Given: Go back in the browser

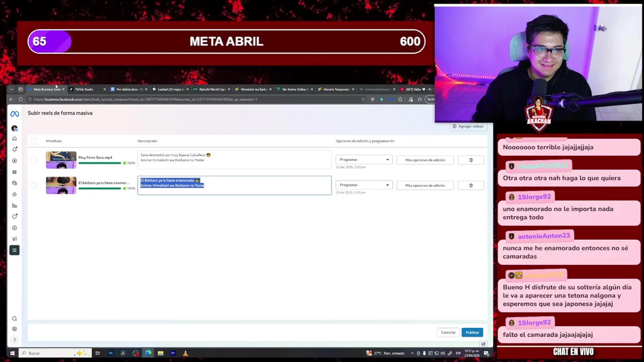Looking at the screenshot, I should click(x=11, y=100).
